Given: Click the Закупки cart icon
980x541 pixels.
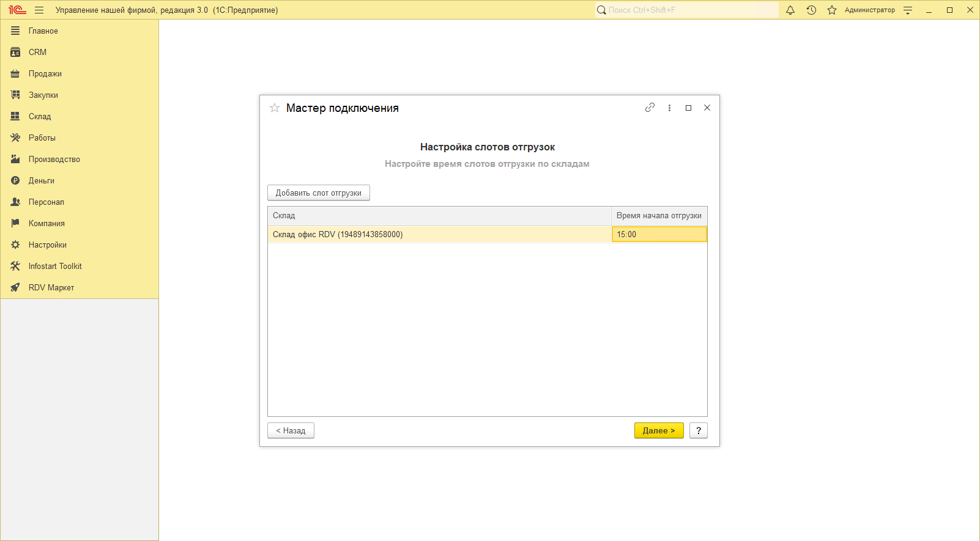Looking at the screenshot, I should pos(15,95).
